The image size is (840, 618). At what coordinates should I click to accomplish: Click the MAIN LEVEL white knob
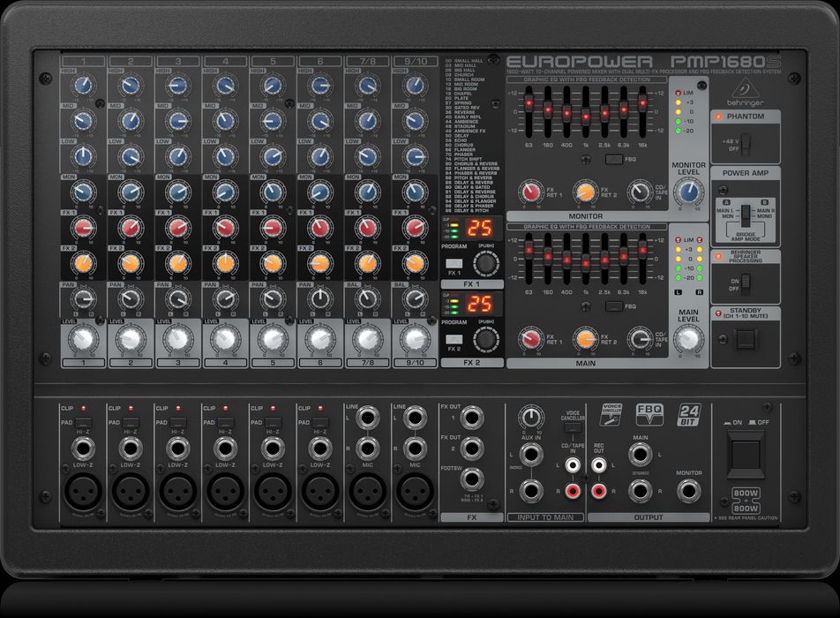[x=688, y=338]
